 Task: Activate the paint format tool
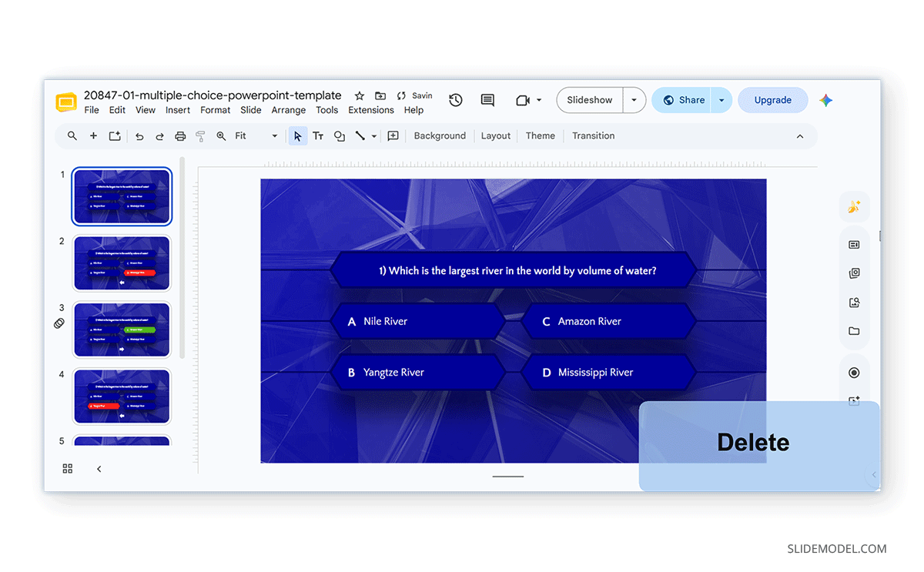tap(200, 136)
